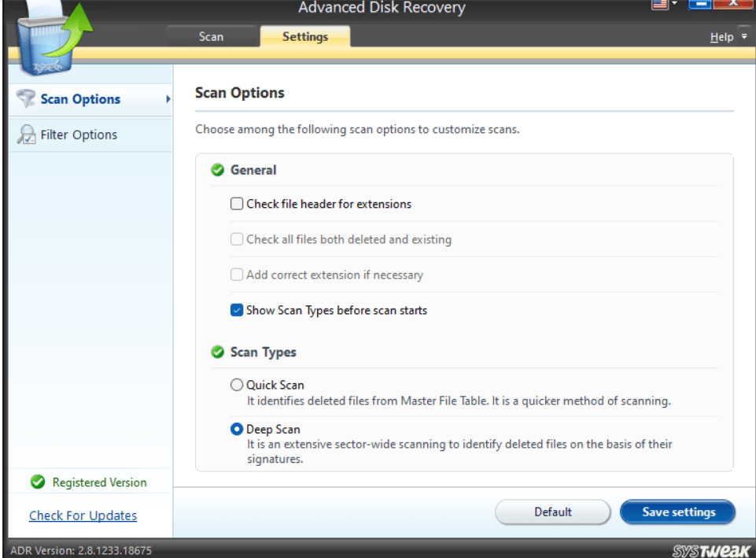Click the green check beside General
This screenshot has height=558, width=756.
(x=218, y=170)
